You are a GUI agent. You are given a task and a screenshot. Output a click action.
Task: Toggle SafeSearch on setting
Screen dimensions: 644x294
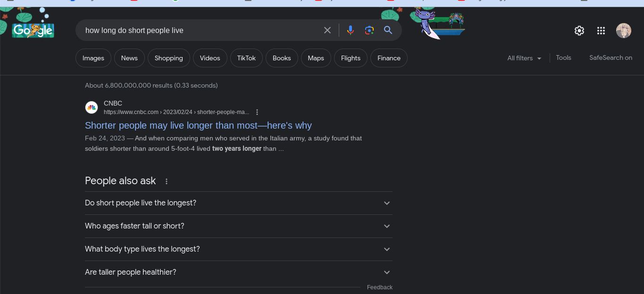click(x=611, y=57)
